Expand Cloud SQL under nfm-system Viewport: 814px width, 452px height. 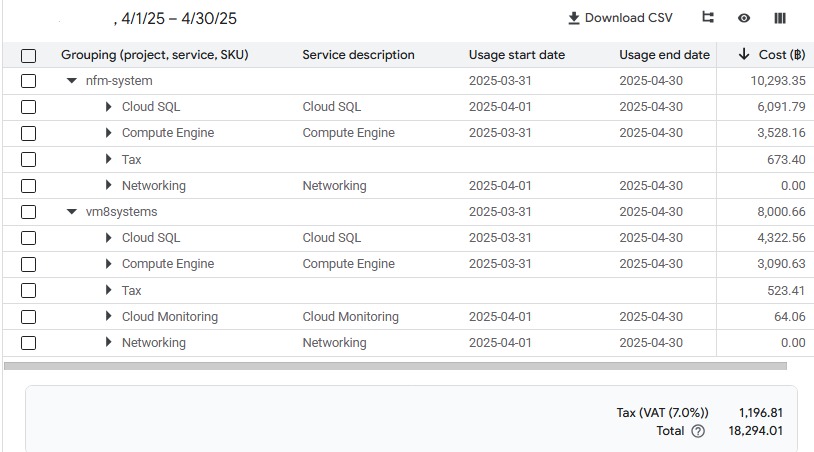tap(108, 107)
